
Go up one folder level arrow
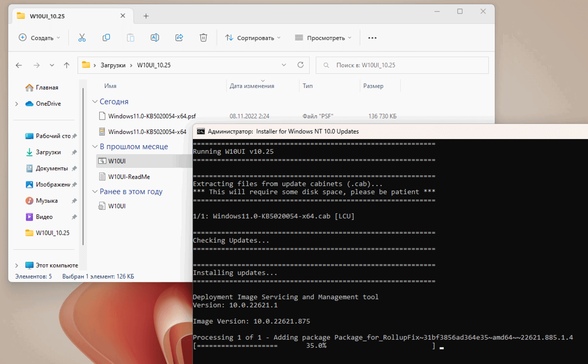[67, 65]
